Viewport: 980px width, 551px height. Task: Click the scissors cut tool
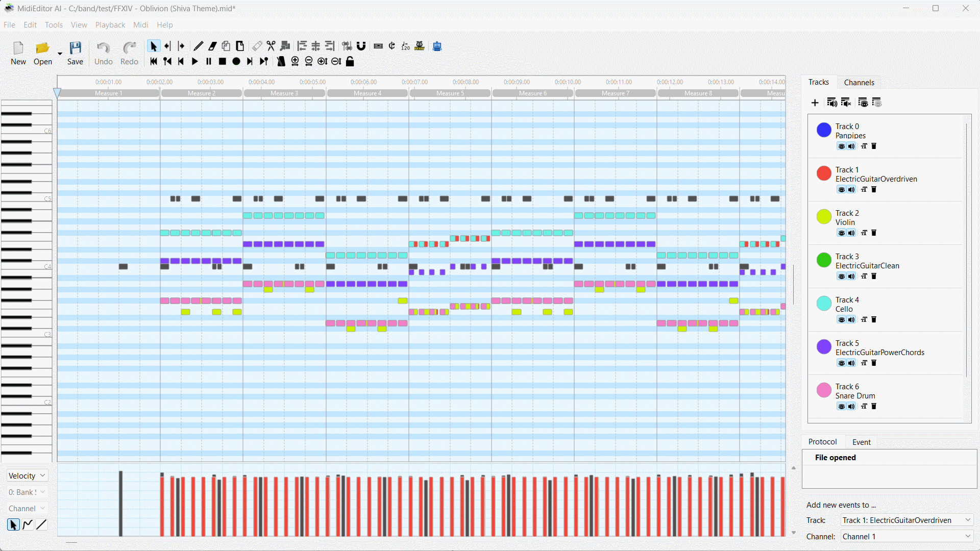(271, 46)
